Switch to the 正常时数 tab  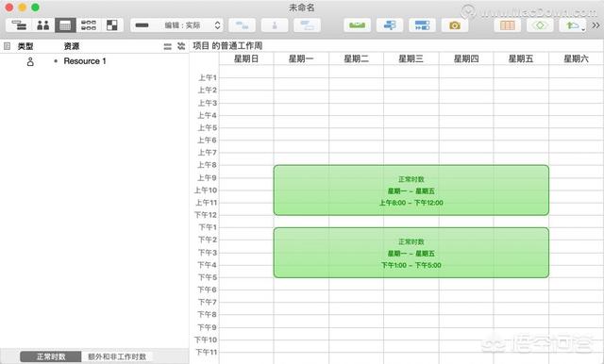[x=51, y=356]
